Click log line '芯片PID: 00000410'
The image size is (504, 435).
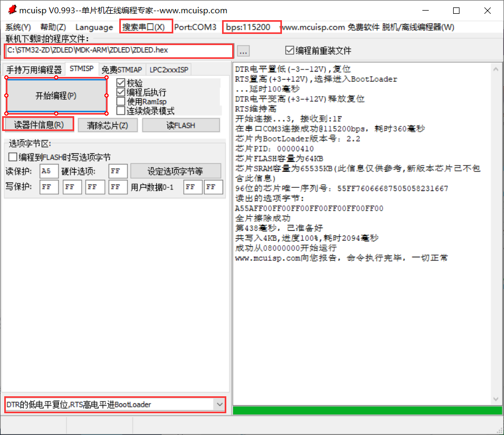[274, 149]
